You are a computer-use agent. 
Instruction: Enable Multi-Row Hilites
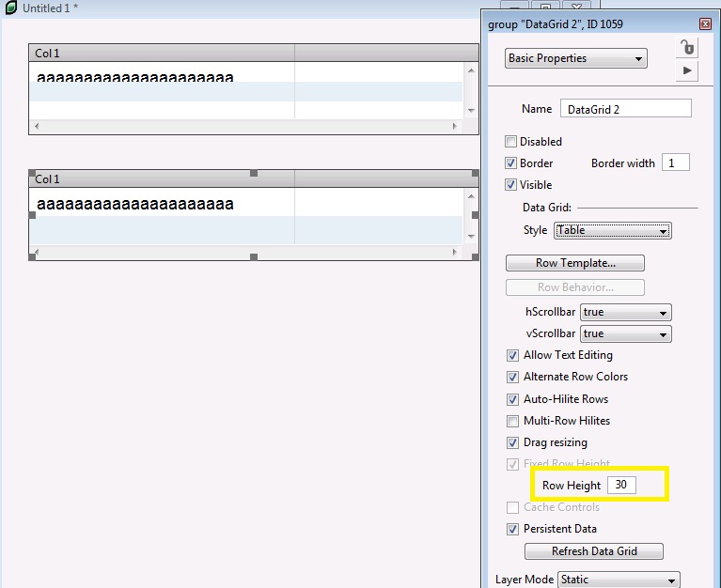[x=512, y=421]
